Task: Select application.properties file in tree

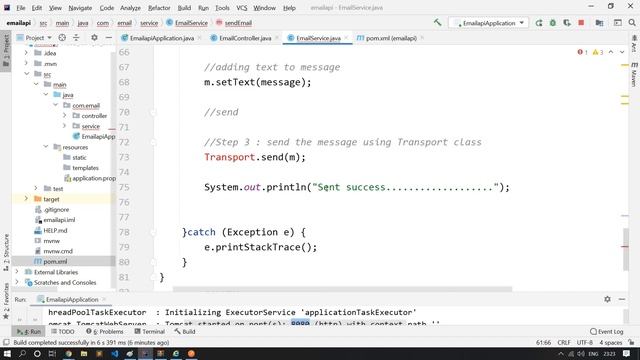Action: tap(94, 178)
